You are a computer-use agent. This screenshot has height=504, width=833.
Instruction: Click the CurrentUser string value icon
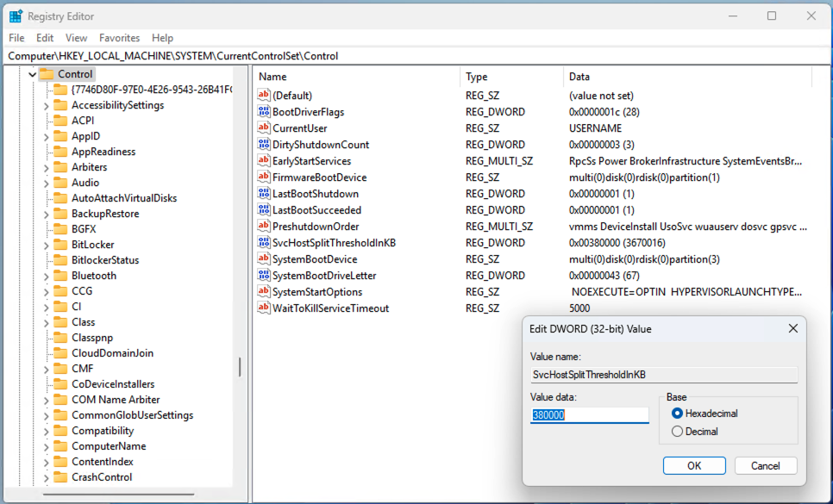pos(264,128)
